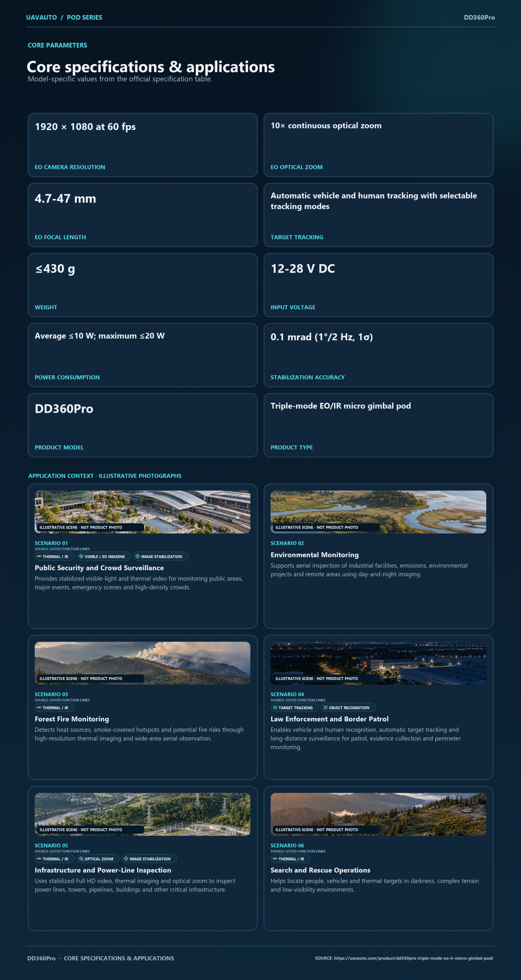This screenshot has height=980, width=521.
Task: Click the Visible / EO Imaging chip icon
Action: [x=81, y=556]
